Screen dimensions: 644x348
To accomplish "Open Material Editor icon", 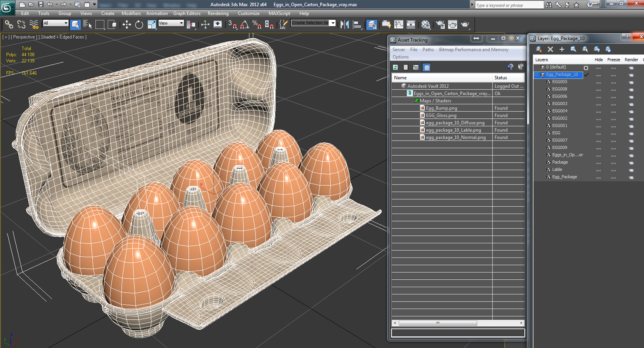I will click(x=426, y=25).
